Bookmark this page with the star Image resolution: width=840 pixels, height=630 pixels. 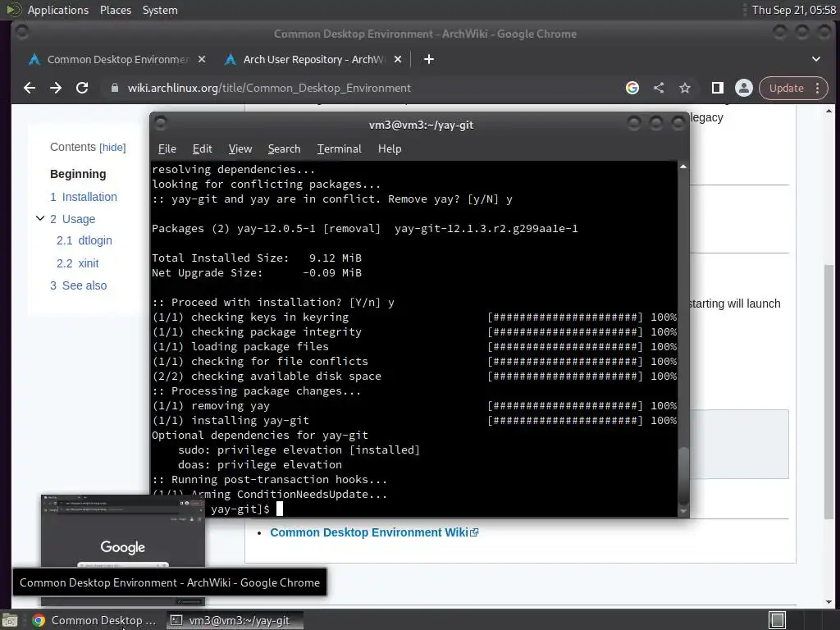tap(685, 88)
